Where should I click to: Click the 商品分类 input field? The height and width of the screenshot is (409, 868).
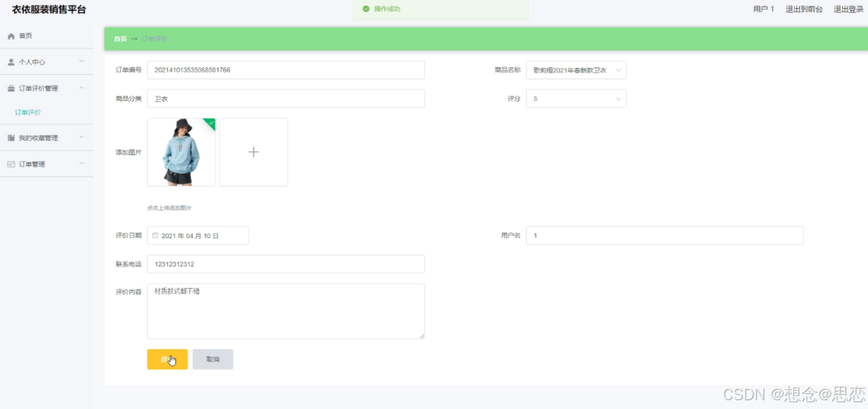tap(286, 99)
